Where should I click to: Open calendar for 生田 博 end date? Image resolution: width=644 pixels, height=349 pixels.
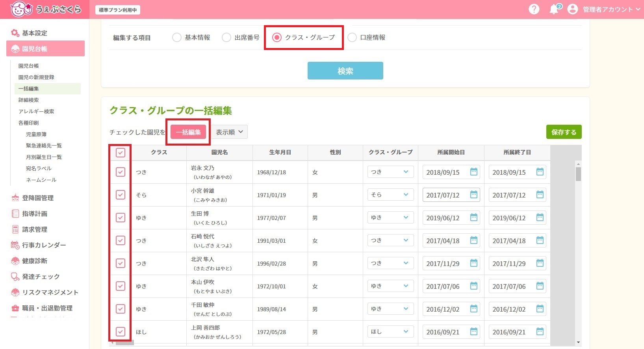(x=540, y=218)
